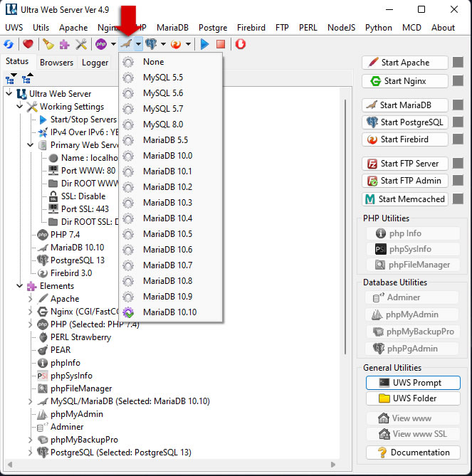The image size is (472, 476).
Task: Open MariaDB version dropdown arrow
Action: (x=138, y=44)
